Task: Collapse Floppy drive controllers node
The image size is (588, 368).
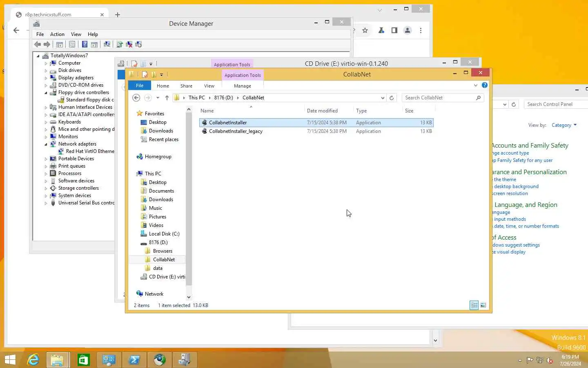Action: coord(46,93)
